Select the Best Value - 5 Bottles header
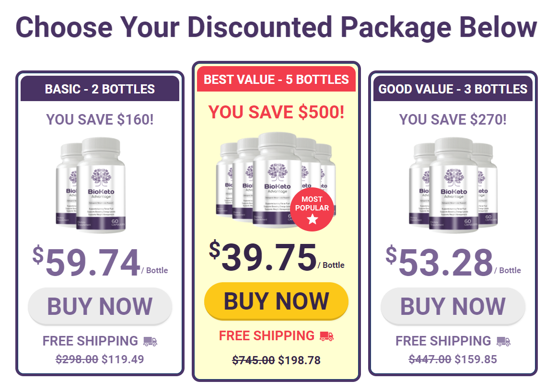Screen dimensions: 557x392 (x=277, y=79)
